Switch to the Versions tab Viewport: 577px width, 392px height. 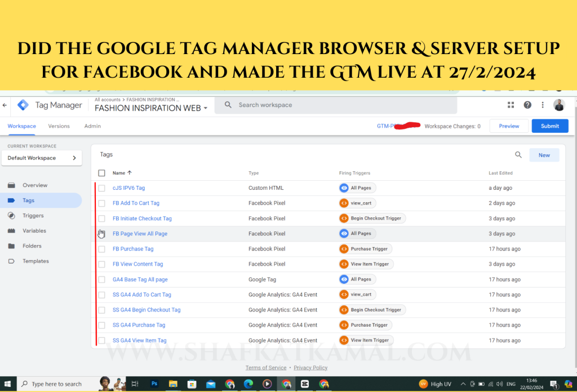click(x=59, y=126)
